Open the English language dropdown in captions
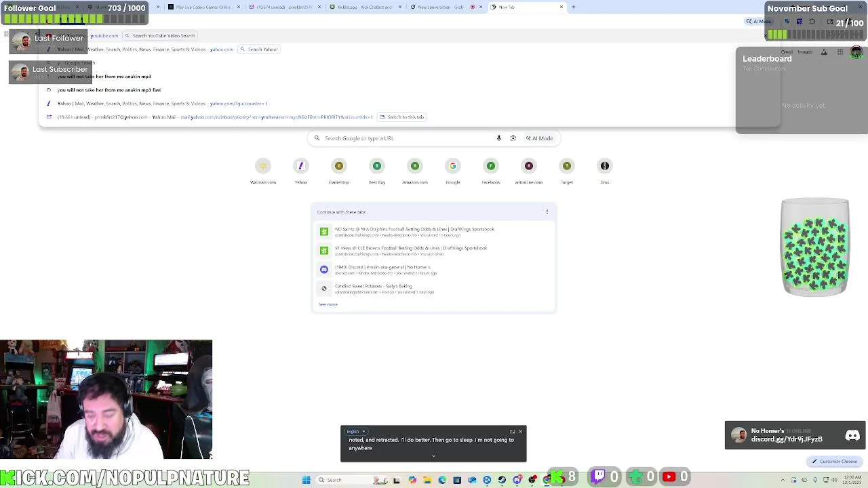 click(x=356, y=432)
